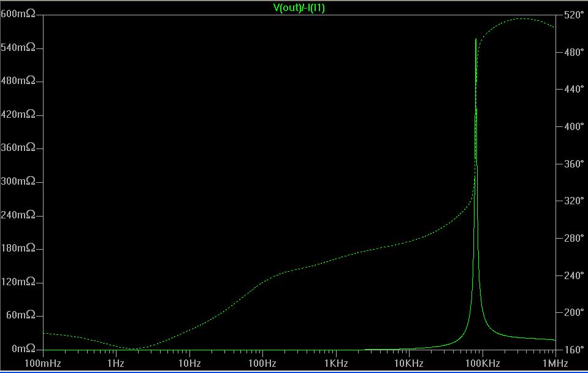Click the 440° phase axis label
Image resolution: width=588 pixels, height=373 pixels.
(574, 89)
